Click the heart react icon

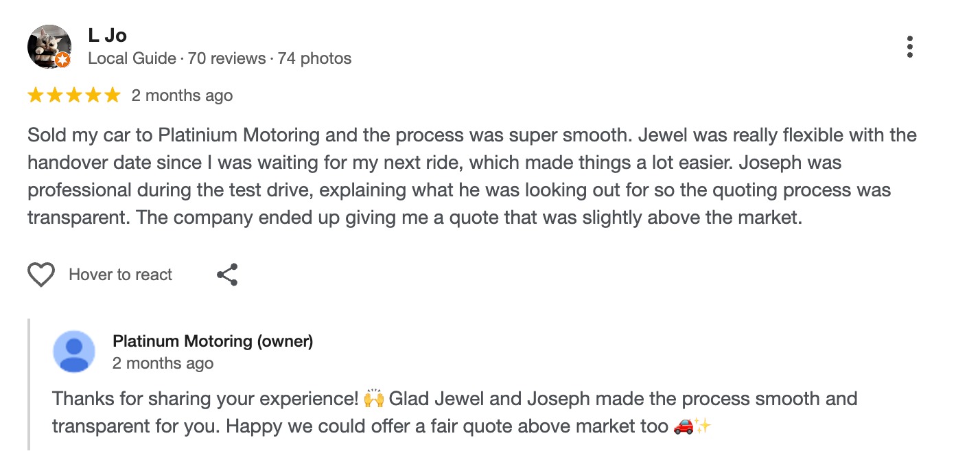(41, 275)
